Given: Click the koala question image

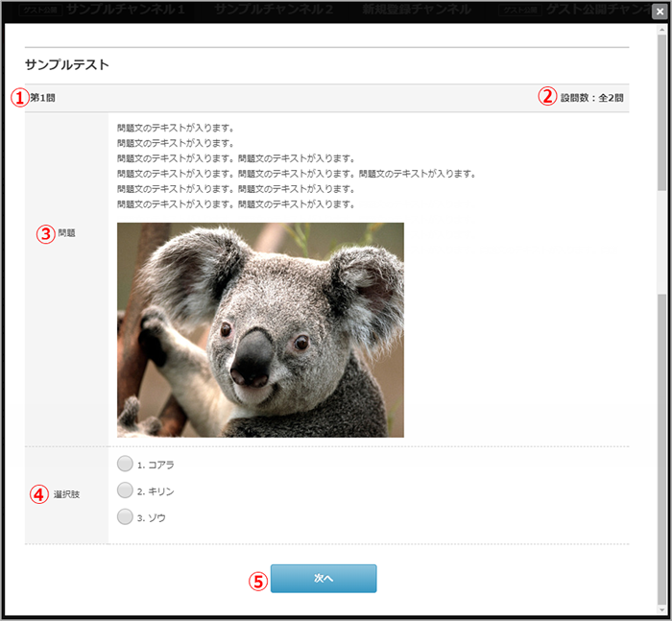Looking at the screenshot, I should pyautogui.click(x=260, y=329).
